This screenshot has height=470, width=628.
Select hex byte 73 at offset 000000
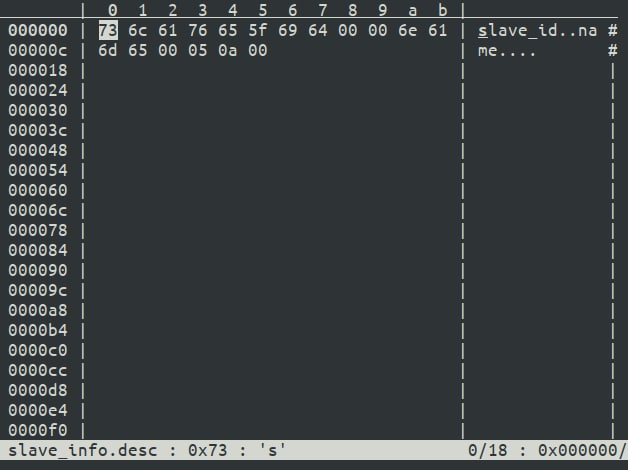pyautogui.click(x=108, y=30)
